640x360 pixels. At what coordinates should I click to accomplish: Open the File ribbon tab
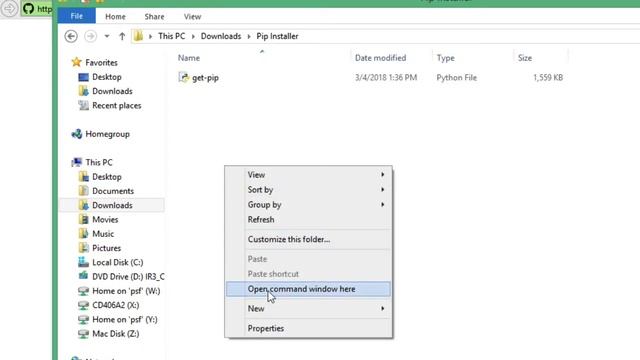click(x=77, y=16)
